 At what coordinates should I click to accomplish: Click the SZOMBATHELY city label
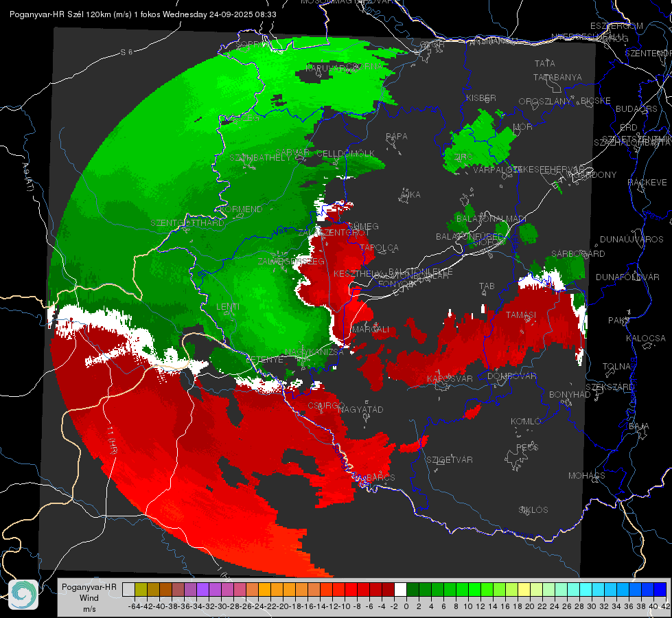click(x=259, y=158)
